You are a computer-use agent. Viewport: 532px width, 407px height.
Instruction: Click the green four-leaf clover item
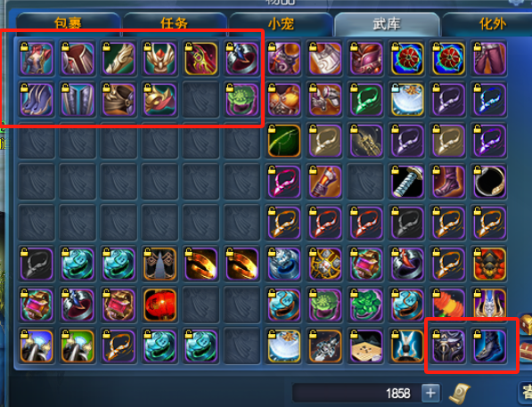point(366,305)
